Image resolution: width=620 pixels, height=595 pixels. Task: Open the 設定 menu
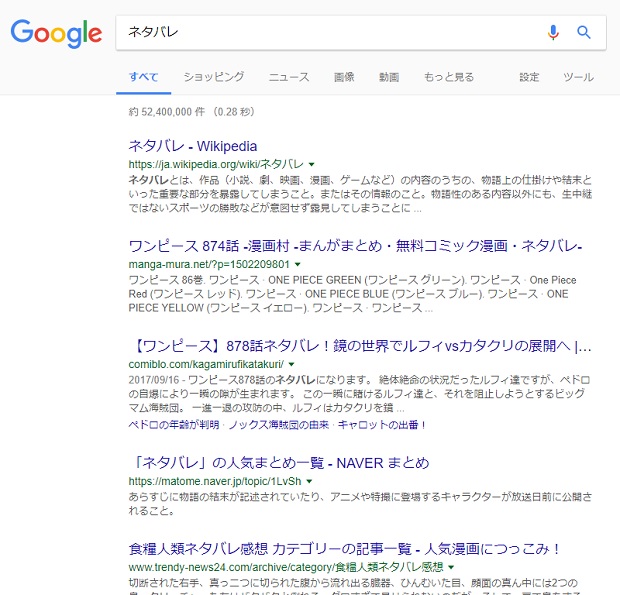tap(529, 77)
